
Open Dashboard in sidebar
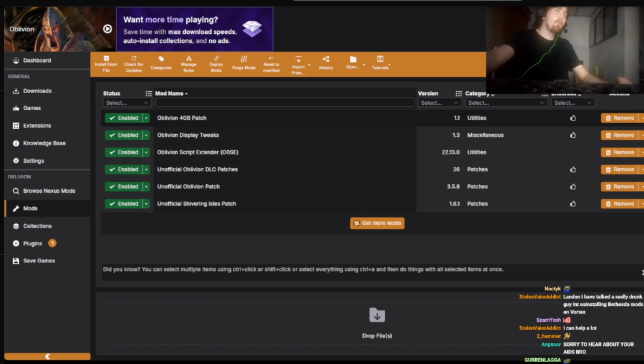tap(47, 61)
